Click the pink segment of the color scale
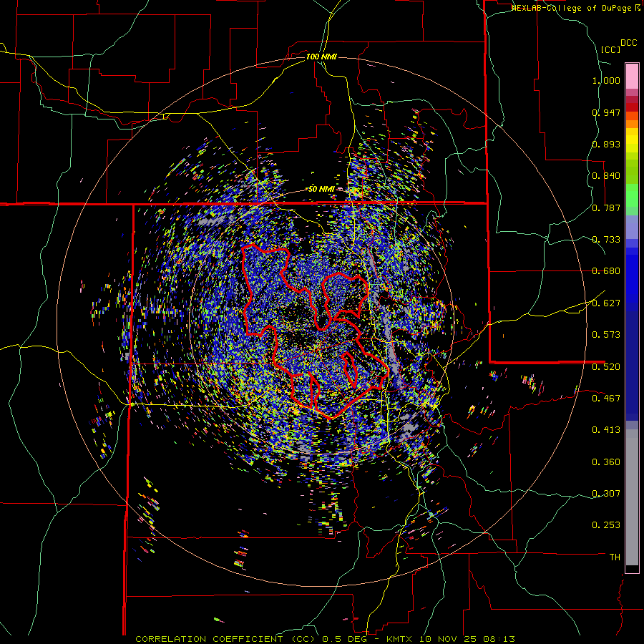 click(632, 77)
